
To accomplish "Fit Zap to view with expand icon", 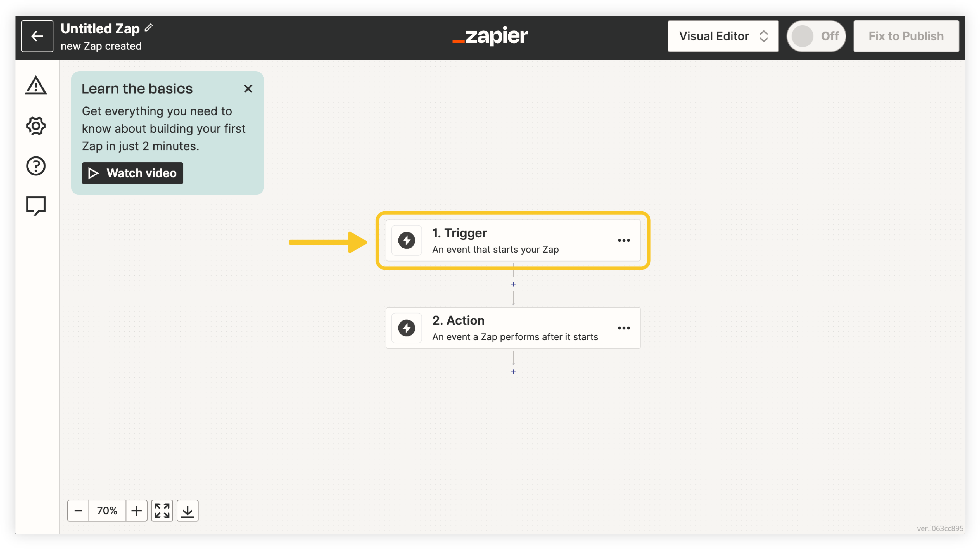I will pyautogui.click(x=162, y=510).
